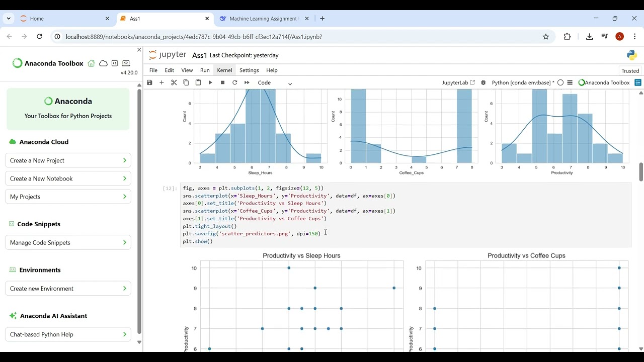Open the browser extensions puzzle icon
Viewport: 644px width, 362px height.
(568, 37)
